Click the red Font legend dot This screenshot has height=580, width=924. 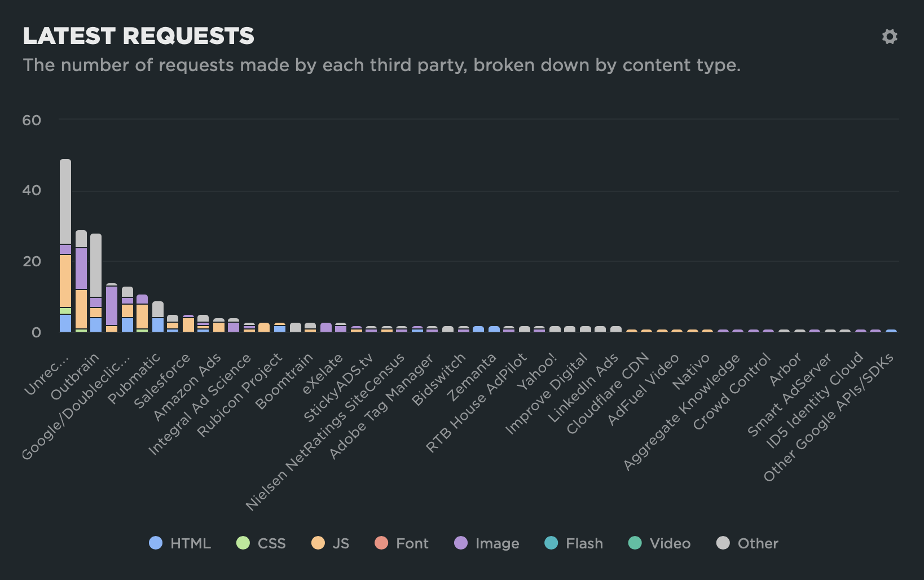(x=381, y=543)
